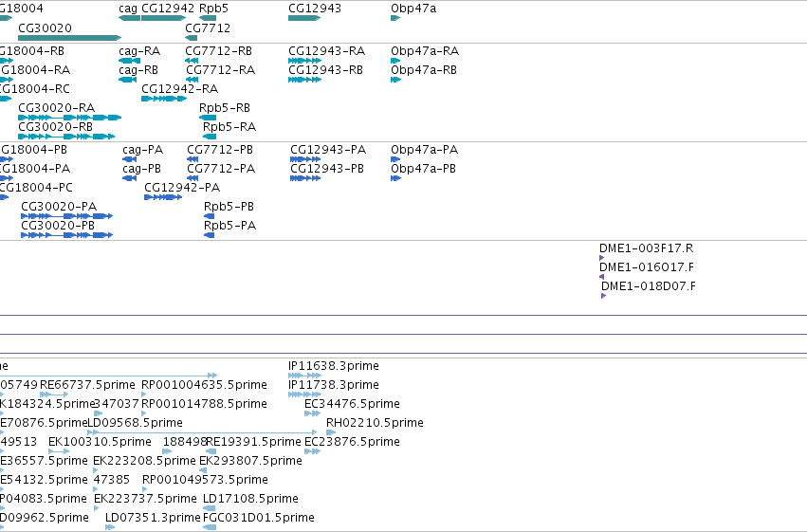Click the CG12943 gene label
The height and width of the screenshot is (532, 807).
coord(315,9)
